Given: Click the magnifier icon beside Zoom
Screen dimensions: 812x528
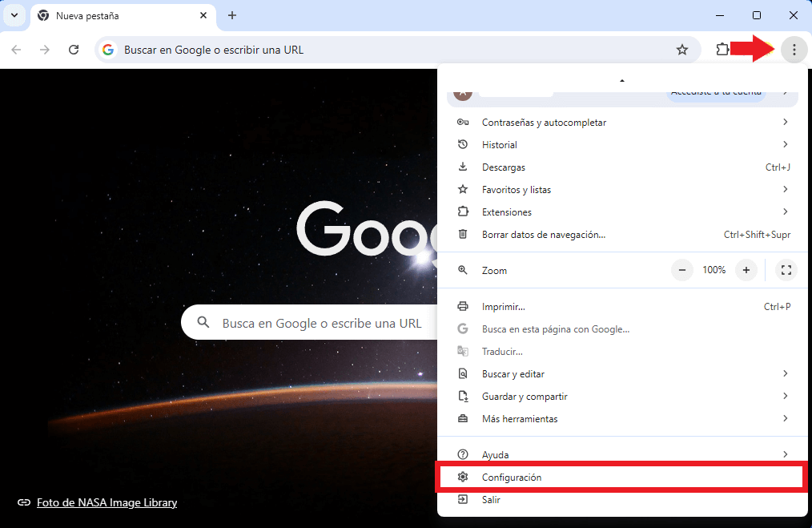Looking at the screenshot, I should [x=462, y=270].
